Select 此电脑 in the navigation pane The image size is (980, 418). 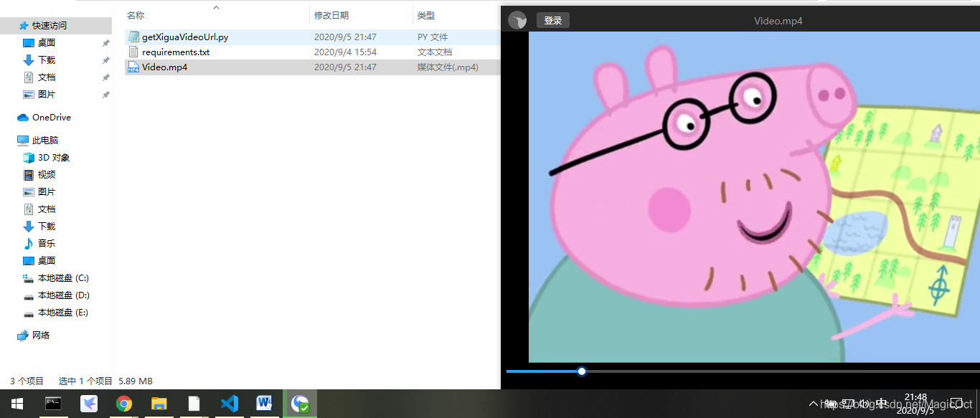(45, 141)
